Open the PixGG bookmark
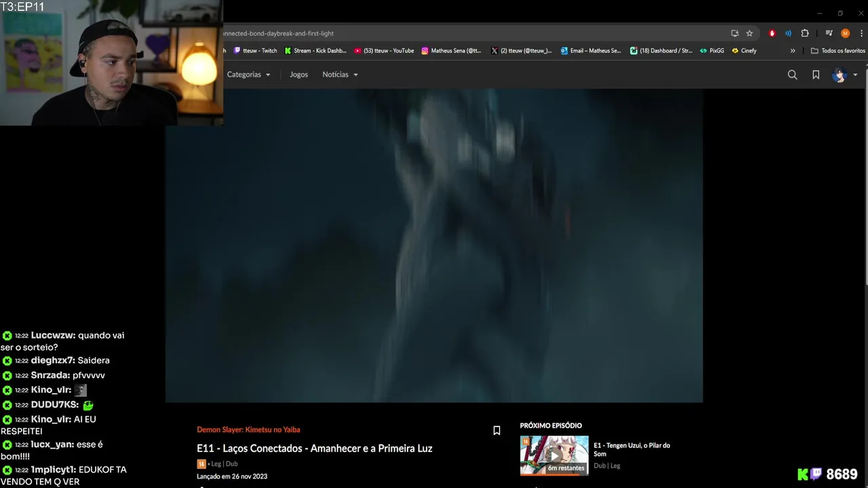The height and width of the screenshot is (488, 868). 712,51
